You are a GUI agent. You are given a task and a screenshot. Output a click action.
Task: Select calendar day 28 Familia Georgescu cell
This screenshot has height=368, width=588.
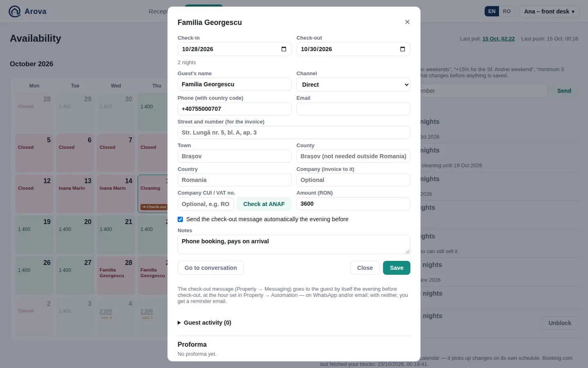pos(116,276)
